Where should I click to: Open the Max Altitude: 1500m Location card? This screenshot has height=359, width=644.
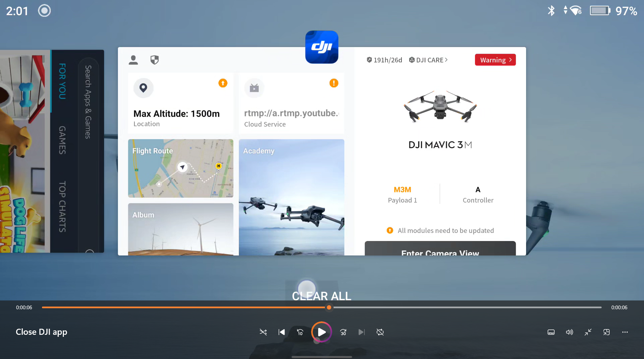[x=181, y=103]
